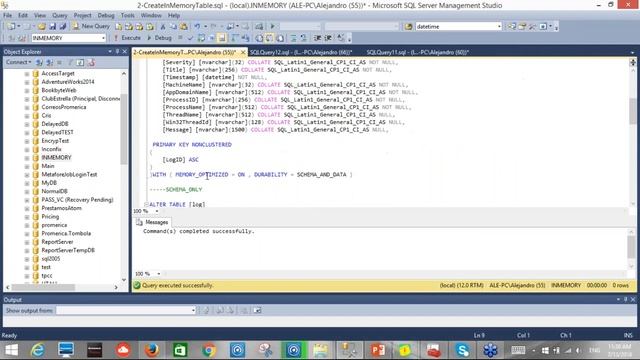Open Firefox from the taskbar
The width and height of the screenshot is (640, 360).
(152, 350)
